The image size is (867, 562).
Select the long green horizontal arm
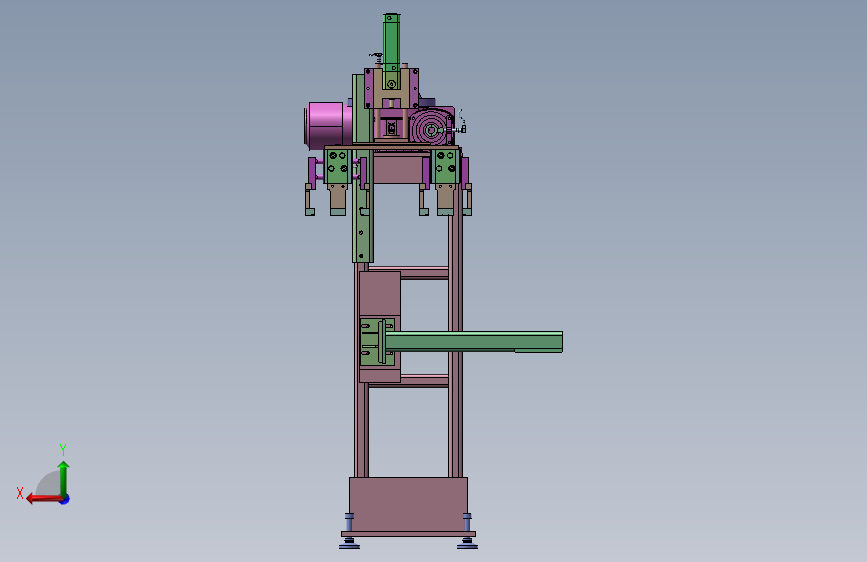[474, 342]
